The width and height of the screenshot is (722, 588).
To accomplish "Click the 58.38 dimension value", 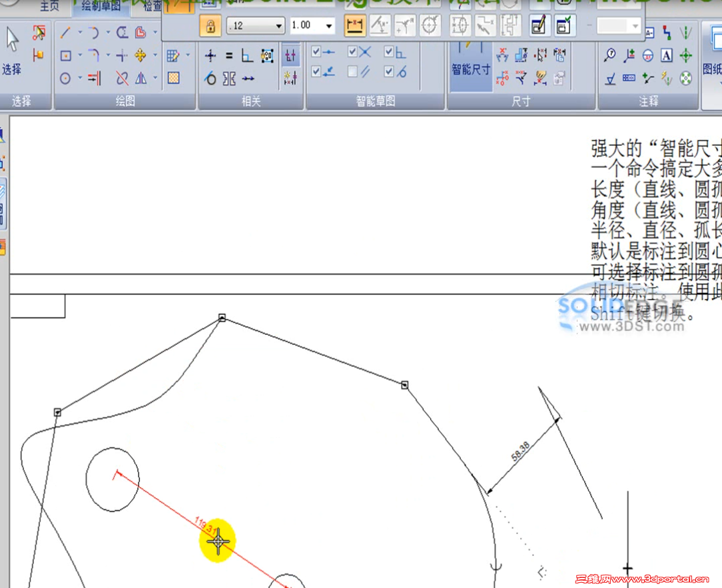I will (520, 451).
